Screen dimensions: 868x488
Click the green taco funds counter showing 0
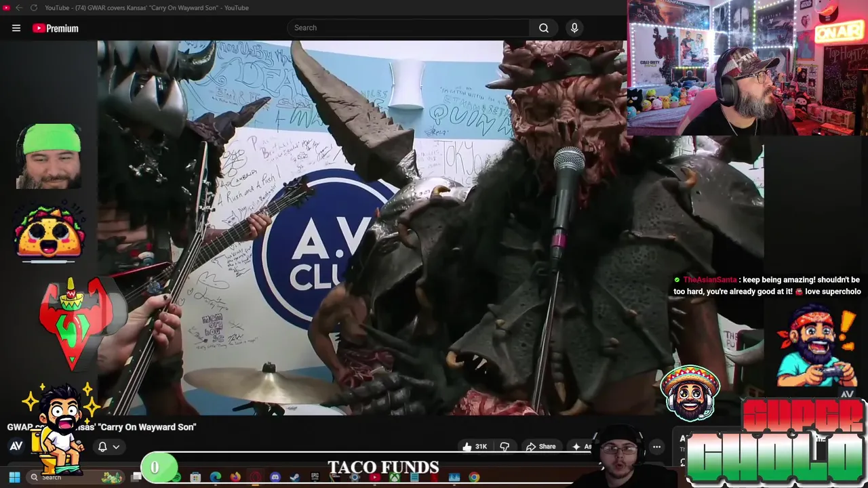tap(158, 468)
